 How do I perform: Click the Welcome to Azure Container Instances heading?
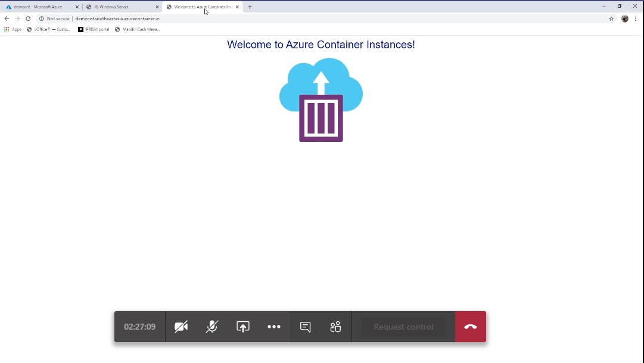coord(321,44)
